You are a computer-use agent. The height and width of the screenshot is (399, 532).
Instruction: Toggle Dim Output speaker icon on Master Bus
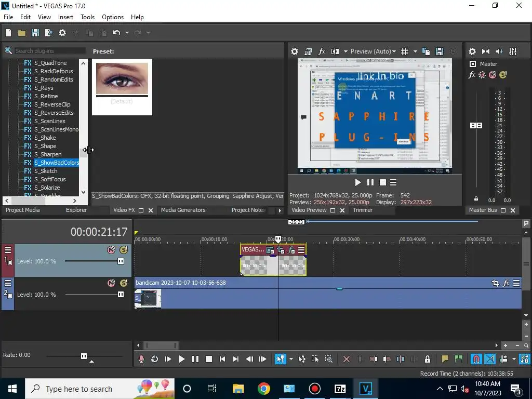click(499, 51)
